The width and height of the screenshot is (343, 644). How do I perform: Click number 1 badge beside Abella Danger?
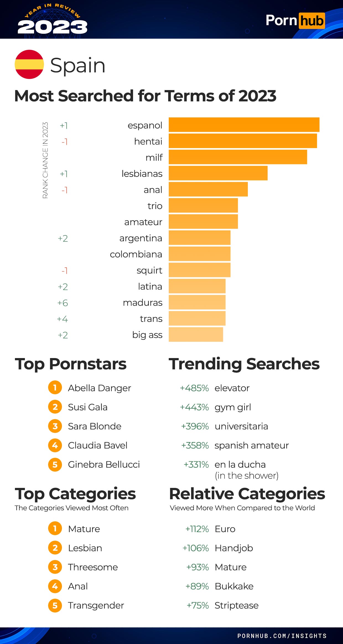tap(55, 387)
